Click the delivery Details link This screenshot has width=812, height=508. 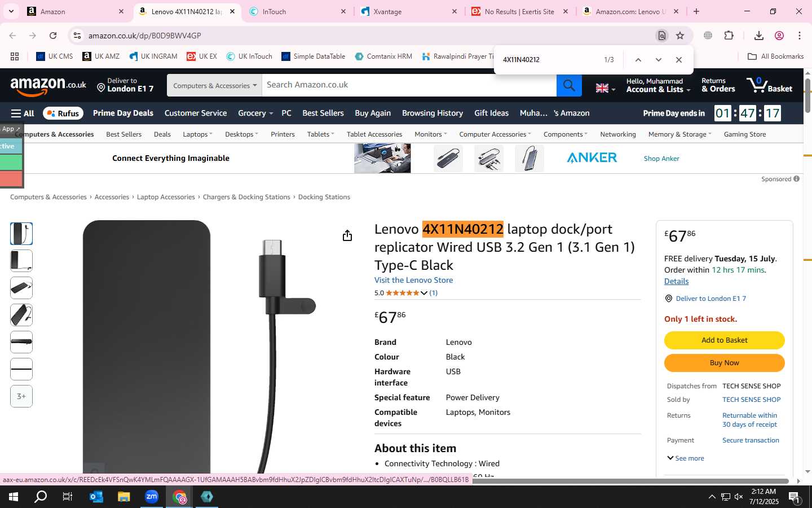(x=676, y=281)
